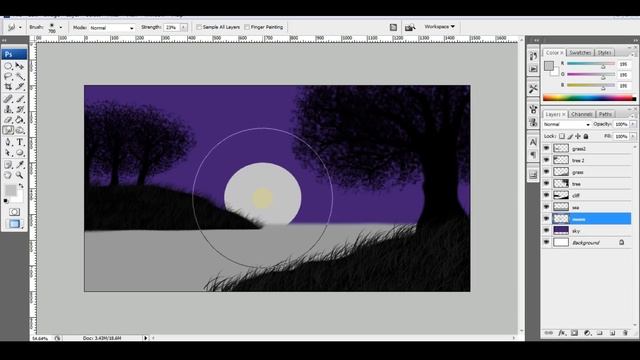Screen dimensions: 640x360
Task: Open the Fill slider arrow
Action: [x=633, y=136]
